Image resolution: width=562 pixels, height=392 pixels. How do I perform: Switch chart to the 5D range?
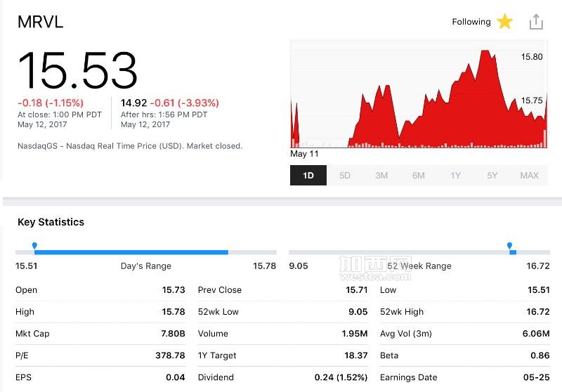click(x=345, y=175)
